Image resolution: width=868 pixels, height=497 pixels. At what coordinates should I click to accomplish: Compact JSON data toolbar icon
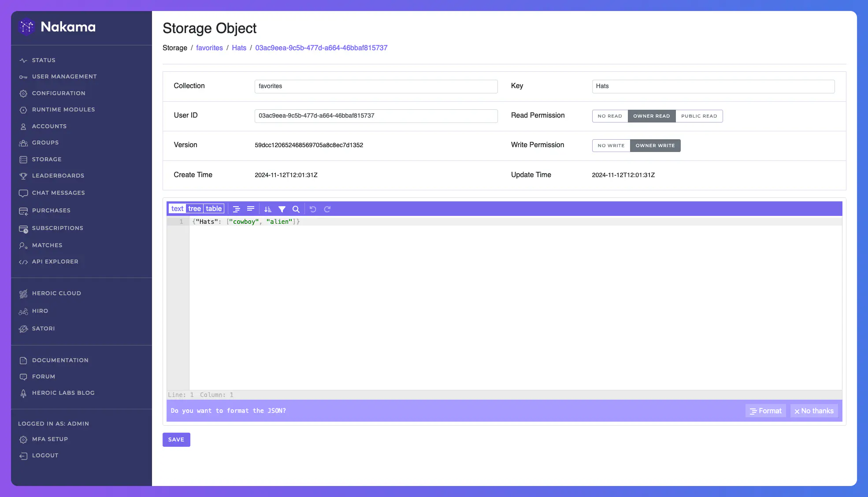pyautogui.click(x=251, y=209)
